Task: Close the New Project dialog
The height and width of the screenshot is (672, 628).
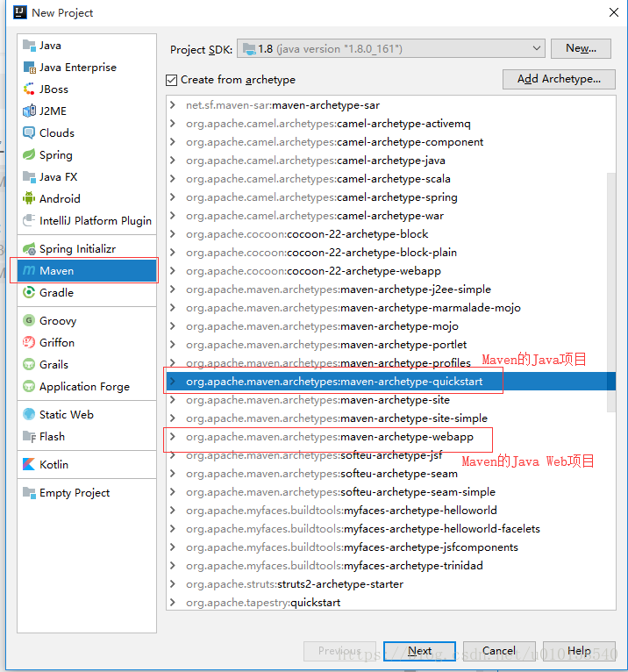Action: [x=614, y=12]
